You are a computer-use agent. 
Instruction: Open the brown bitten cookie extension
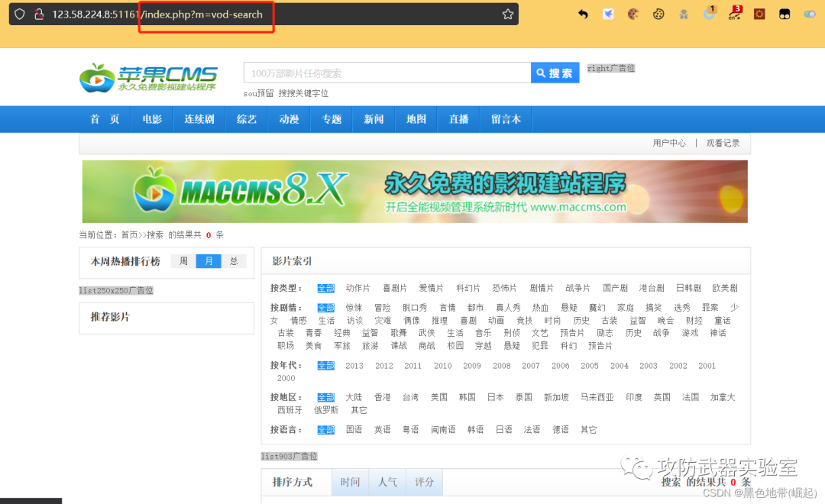coord(633,15)
